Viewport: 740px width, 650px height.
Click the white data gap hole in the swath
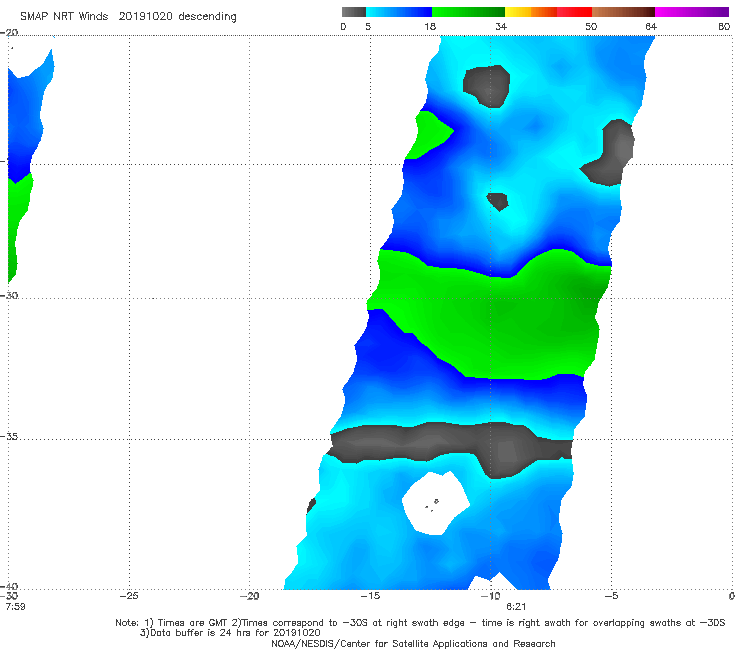click(436, 503)
